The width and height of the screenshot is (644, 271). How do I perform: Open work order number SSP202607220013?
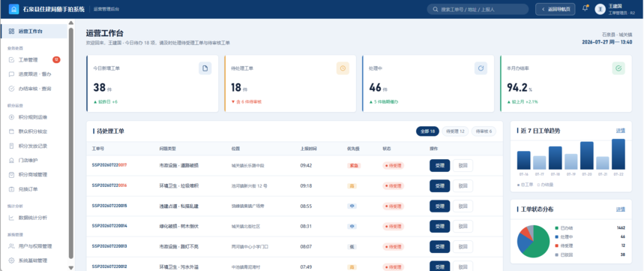click(x=109, y=246)
